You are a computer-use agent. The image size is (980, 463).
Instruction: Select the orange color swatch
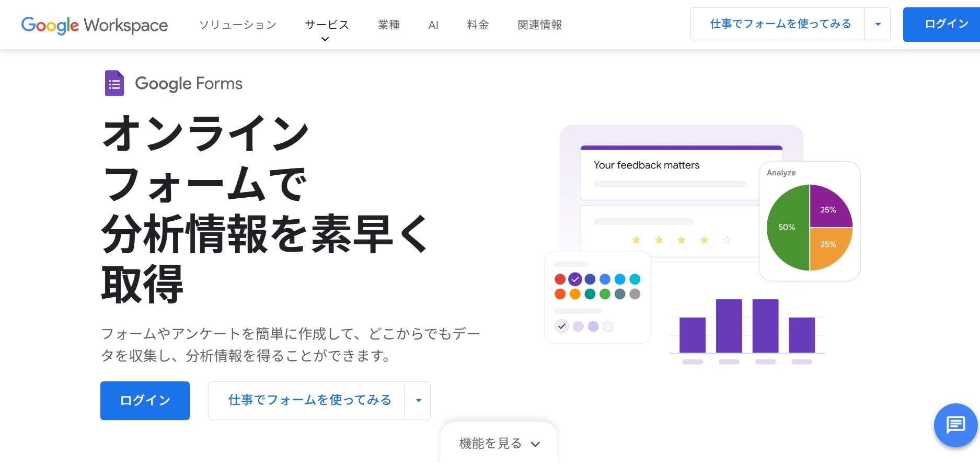point(575,294)
